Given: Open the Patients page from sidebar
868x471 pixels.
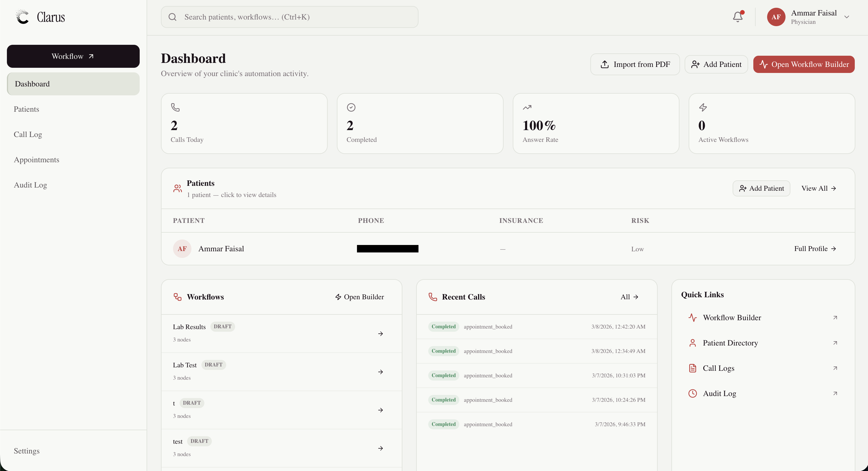Looking at the screenshot, I should tap(26, 109).
